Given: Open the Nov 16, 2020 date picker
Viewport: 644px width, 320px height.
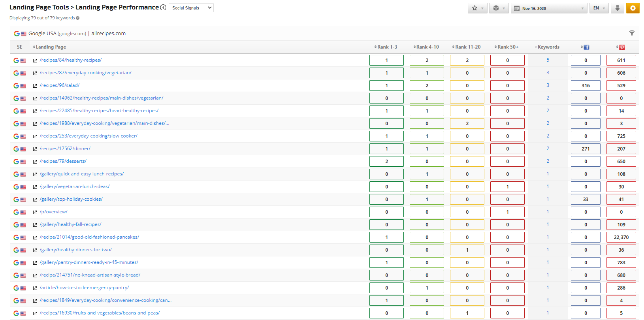Looking at the screenshot, I should 548,8.
